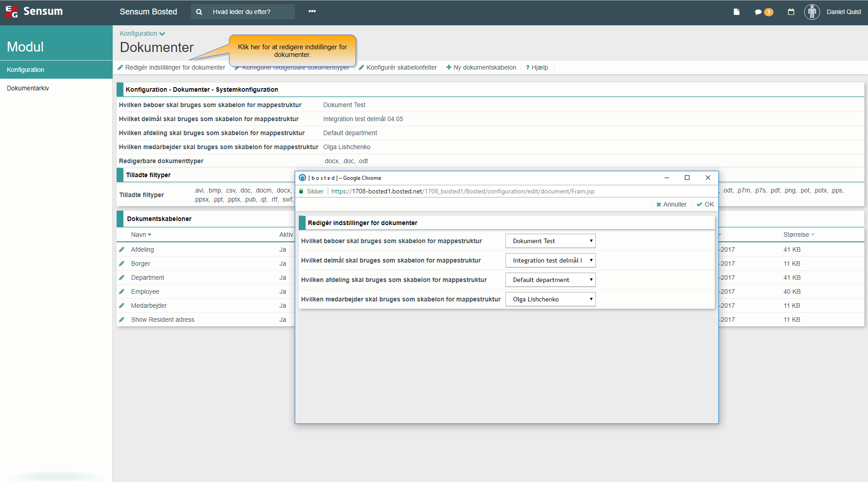Click the Sensum Bosted title link
The image size is (868, 484).
148,12
